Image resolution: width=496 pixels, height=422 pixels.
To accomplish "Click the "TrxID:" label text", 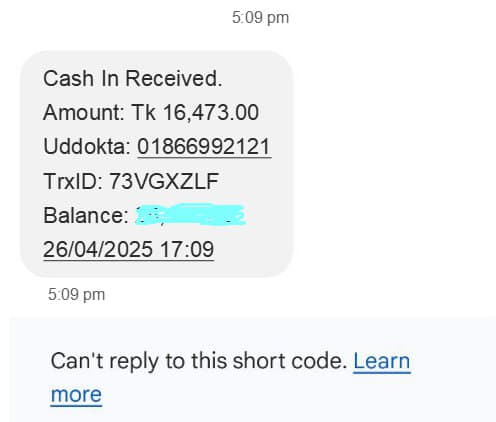I will (x=73, y=181).
